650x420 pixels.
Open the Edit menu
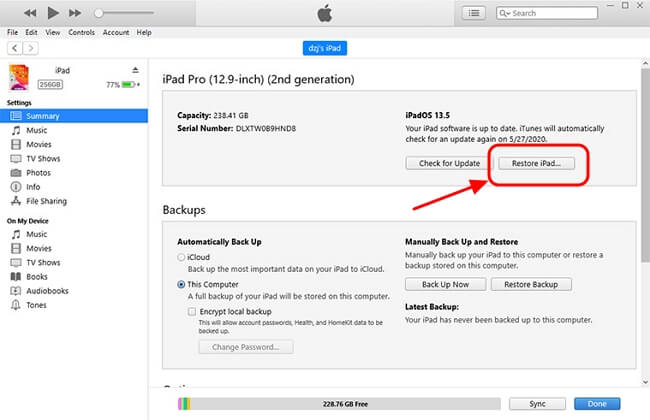pos(31,32)
